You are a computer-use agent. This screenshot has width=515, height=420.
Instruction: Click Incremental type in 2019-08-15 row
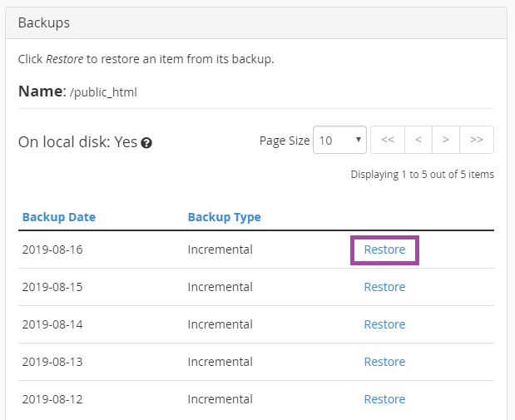(220, 287)
